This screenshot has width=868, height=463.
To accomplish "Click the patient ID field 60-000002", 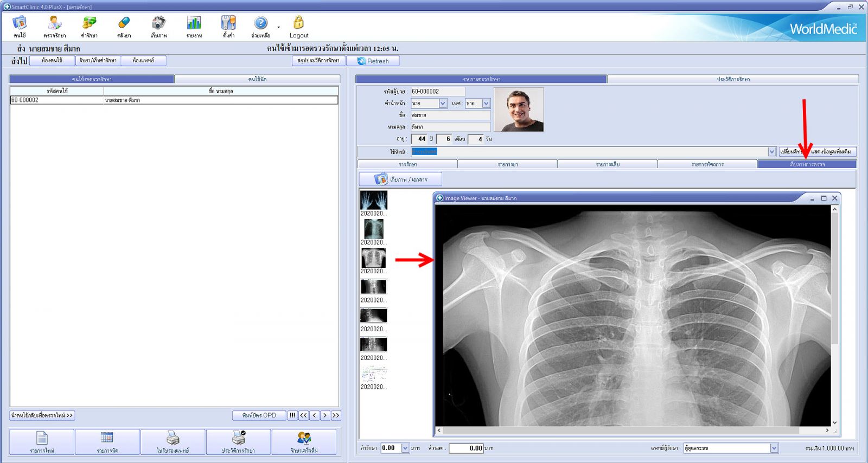I will click(x=438, y=92).
